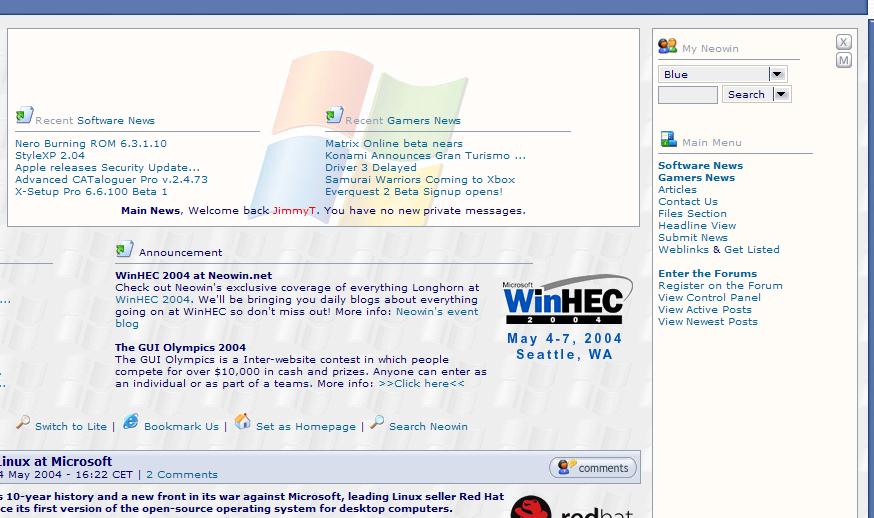Click the Recent Software News icon
The width and height of the screenshot is (874, 518).
(x=25, y=115)
